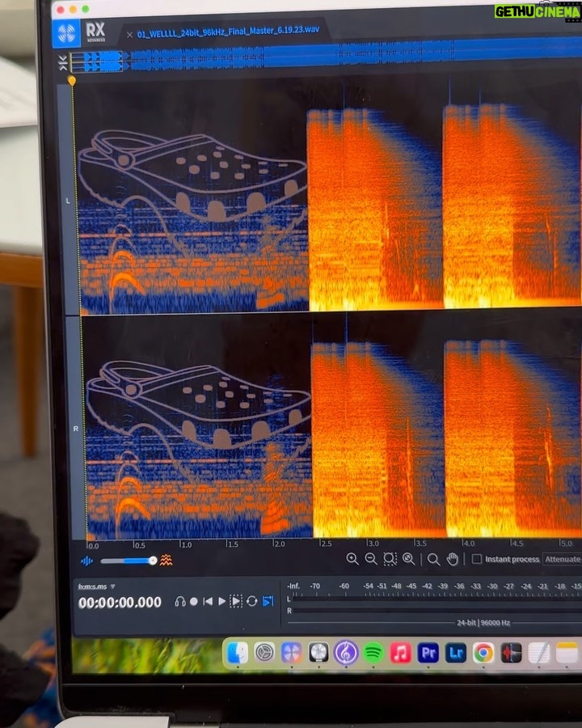Image resolution: width=582 pixels, height=728 pixels.
Task: Click the RX Advanced logo icon
Action: [x=66, y=33]
